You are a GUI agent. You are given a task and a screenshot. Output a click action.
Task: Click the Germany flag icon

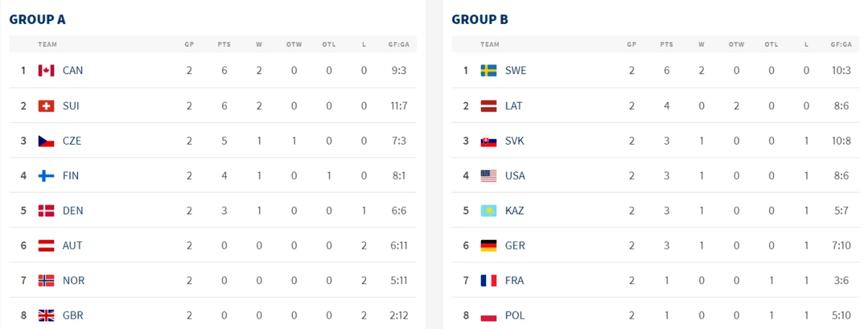489,246
